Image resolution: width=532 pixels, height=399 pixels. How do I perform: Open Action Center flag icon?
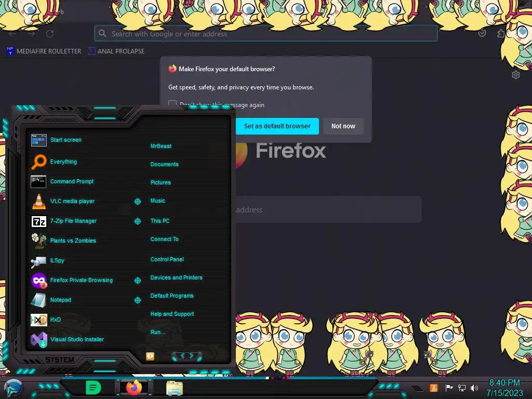[x=449, y=388]
